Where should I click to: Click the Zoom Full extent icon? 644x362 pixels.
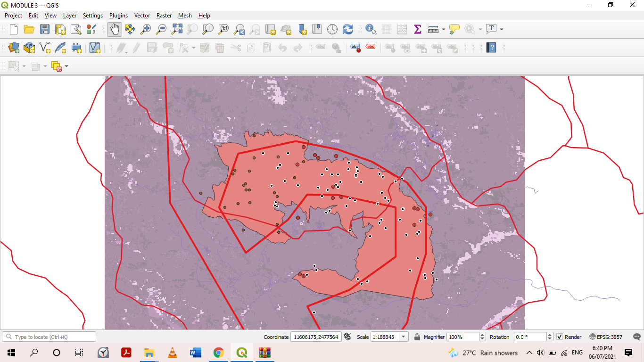[x=177, y=29]
